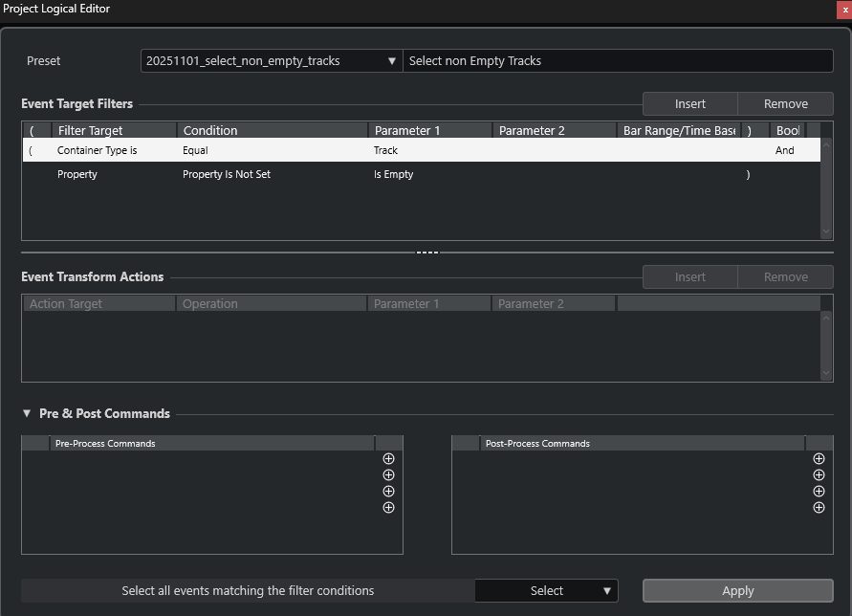Click fourth plus icon in Pre-Process Commands list

point(388,508)
